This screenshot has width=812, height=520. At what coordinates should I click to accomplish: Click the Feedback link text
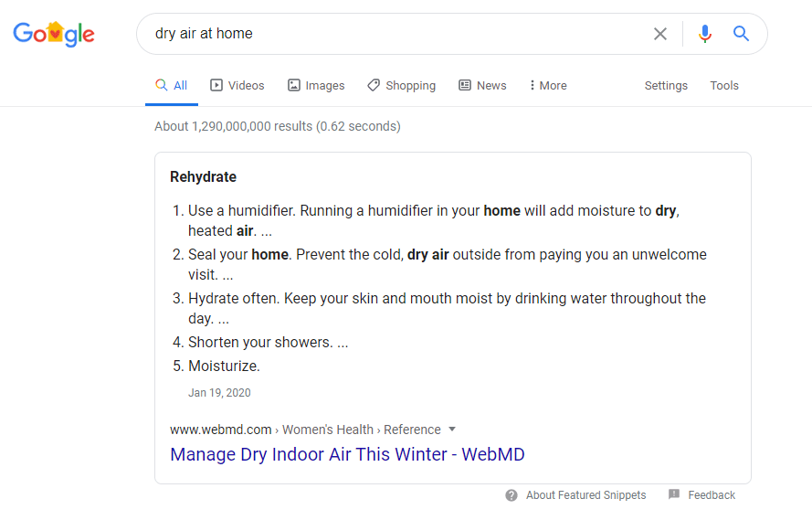tap(712, 495)
